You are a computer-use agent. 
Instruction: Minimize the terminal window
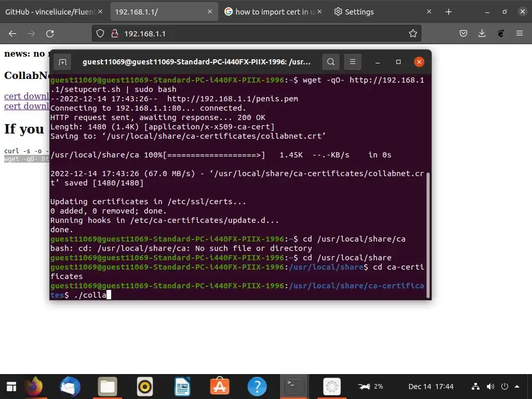(x=377, y=62)
